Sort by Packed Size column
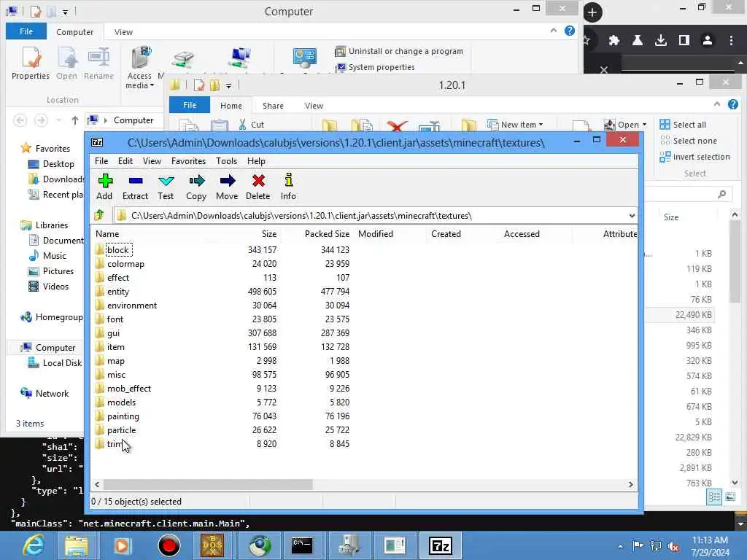747x560 pixels. coord(327,234)
